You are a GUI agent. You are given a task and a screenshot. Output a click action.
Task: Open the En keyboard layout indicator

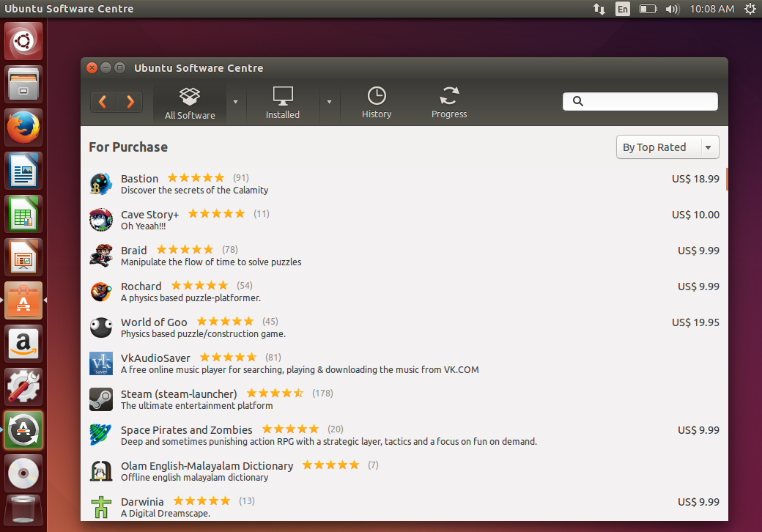click(x=623, y=9)
